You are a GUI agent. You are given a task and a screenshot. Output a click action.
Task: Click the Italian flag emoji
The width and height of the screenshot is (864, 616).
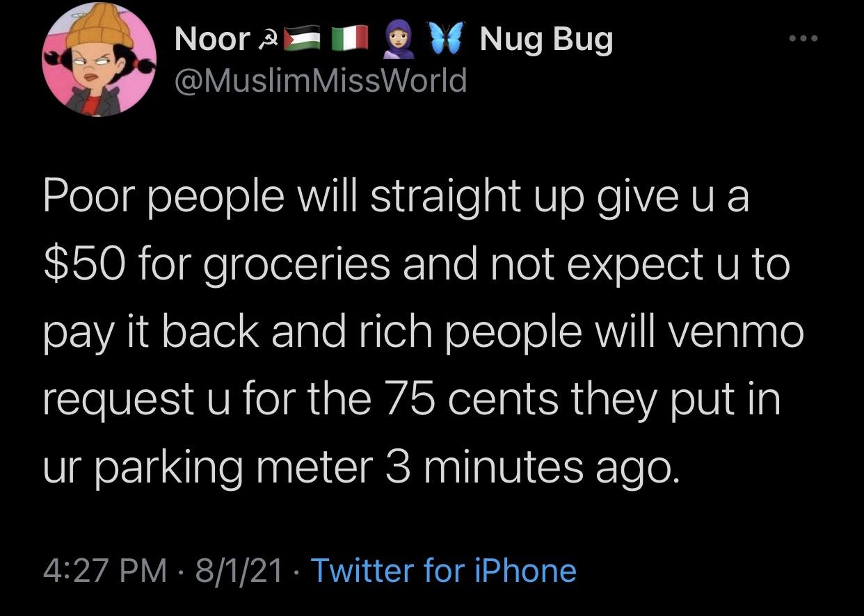click(349, 40)
